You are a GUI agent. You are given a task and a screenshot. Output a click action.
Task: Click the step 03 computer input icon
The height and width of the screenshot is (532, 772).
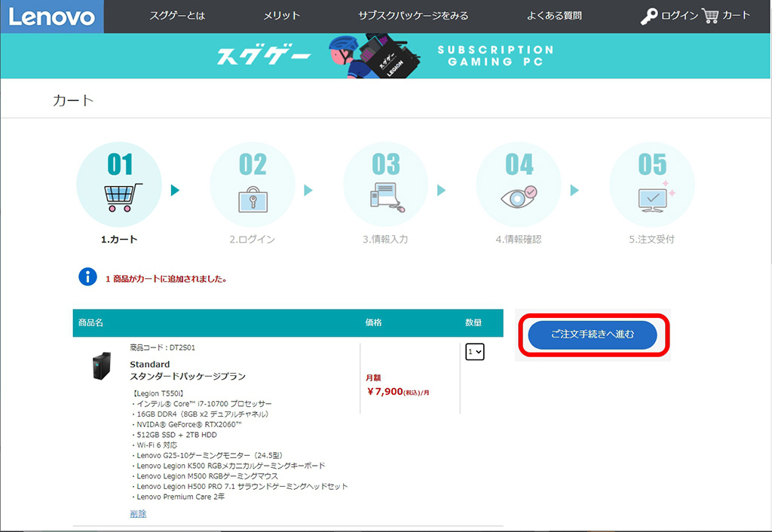tap(388, 197)
